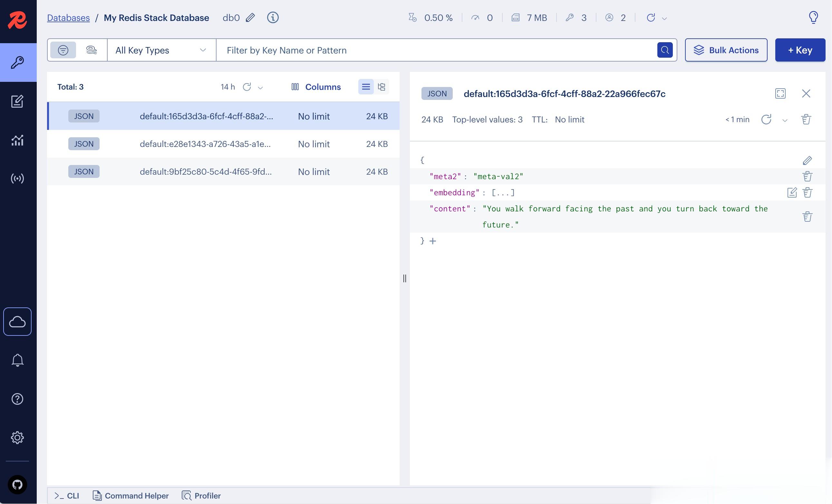Viewport: 832px width, 504px height.
Task: Open the All Key Types dropdown
Action: point(161,50)
